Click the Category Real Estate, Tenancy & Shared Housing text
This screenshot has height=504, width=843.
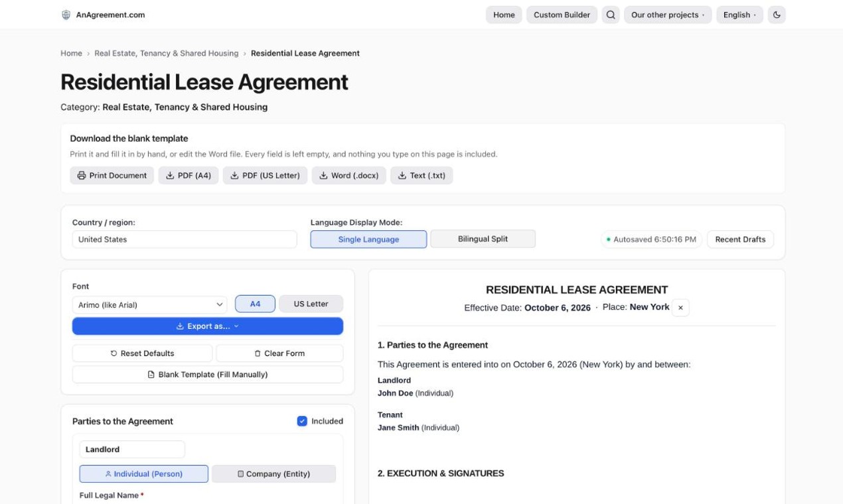tap(164, 107)
